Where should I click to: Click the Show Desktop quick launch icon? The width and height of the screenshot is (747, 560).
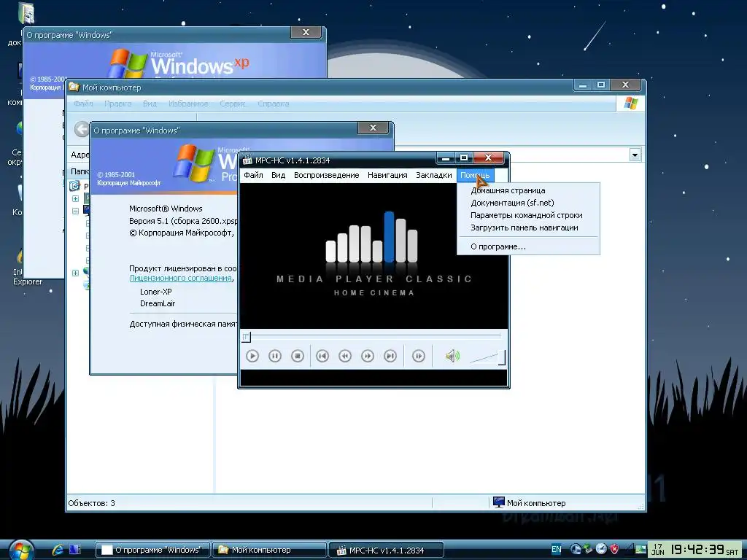tap(75, 550)
